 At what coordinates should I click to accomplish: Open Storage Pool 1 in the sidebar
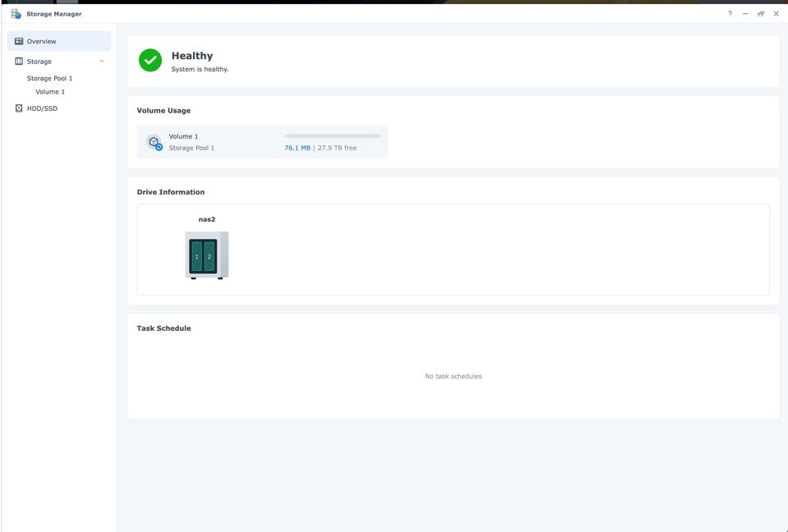point(50,79)
